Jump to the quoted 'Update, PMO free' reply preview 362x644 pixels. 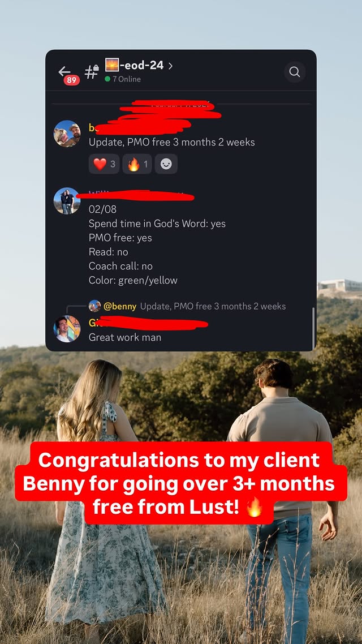tap(213, 306)
